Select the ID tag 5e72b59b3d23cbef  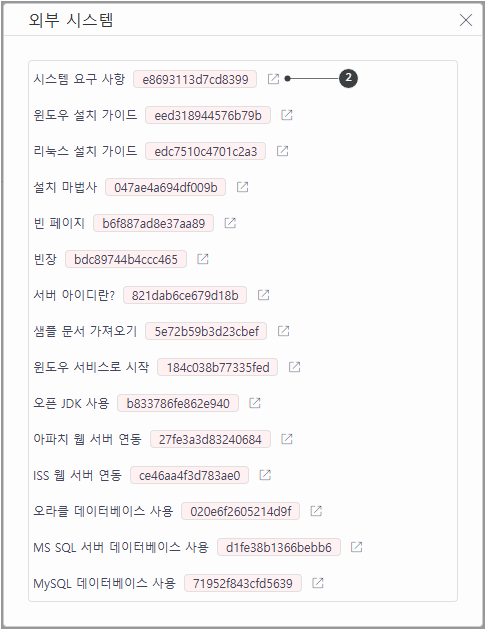click(206, 331)
